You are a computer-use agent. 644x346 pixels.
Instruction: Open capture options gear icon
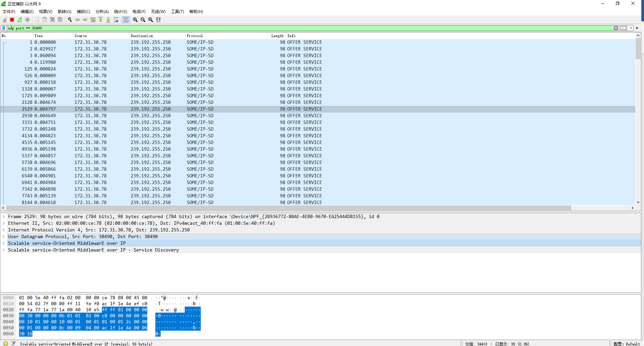(x=27, y=20)
